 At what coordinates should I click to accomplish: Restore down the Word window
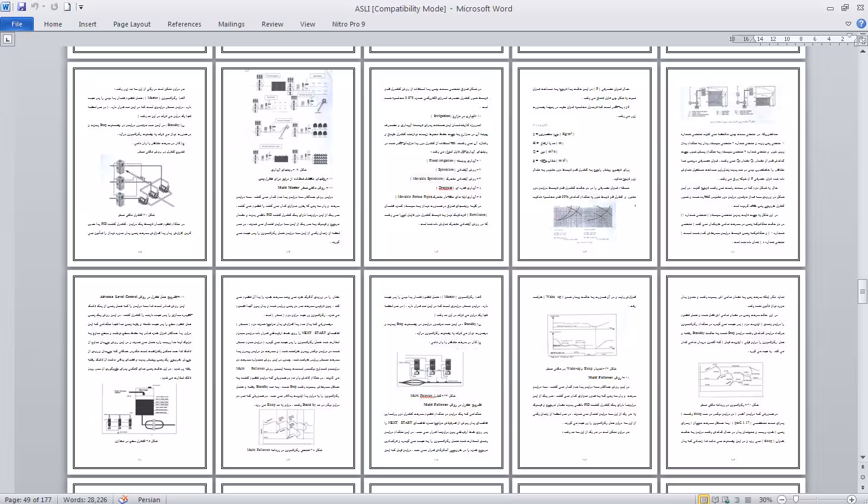coord(844,8)
